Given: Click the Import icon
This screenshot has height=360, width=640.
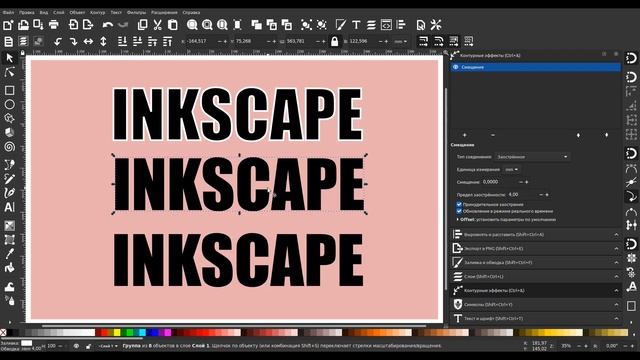Looking at the screenshot, I should pyautogui.click(x=73, y=25).
